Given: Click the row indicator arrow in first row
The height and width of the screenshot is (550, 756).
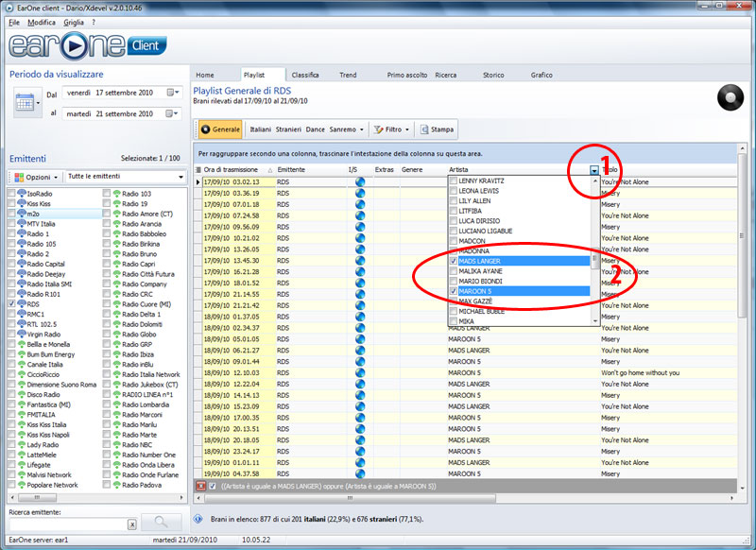Looking at the screenshot, I should pos(198,181).
